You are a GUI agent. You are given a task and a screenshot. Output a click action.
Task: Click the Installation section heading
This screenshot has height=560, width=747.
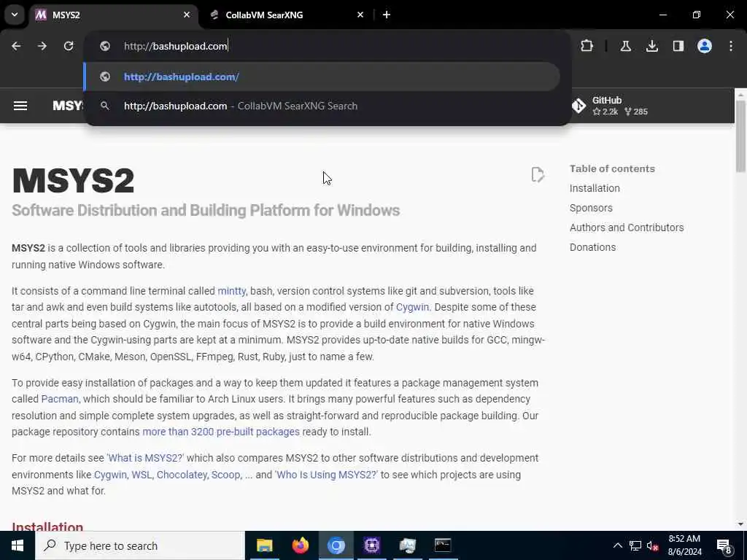click(47, 526)
